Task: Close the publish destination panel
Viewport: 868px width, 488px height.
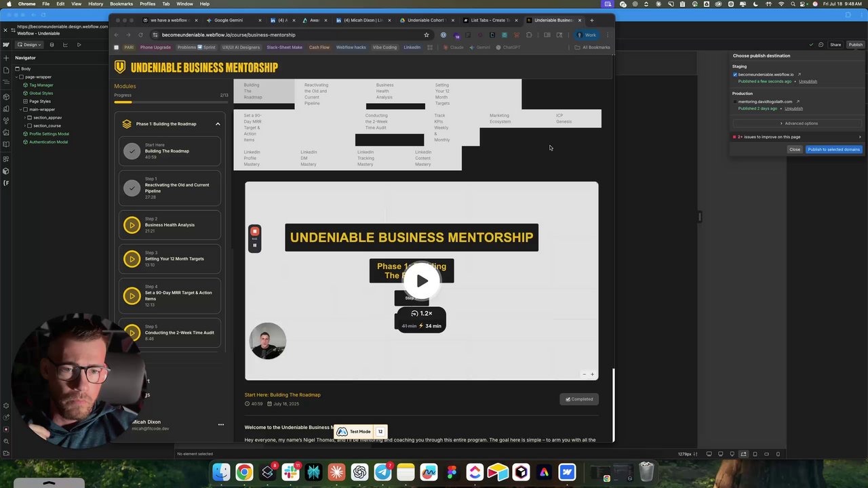Action: pos(795,149)
